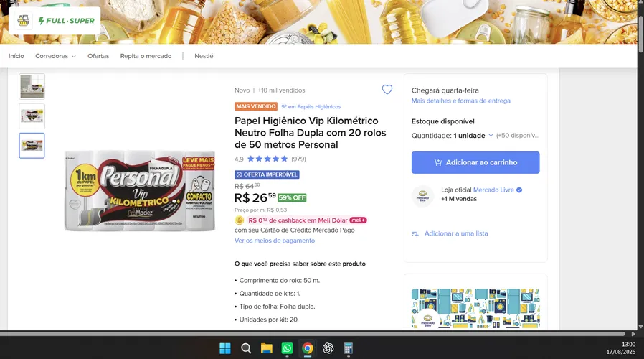
Task: Click 'Comprimento do rolo: 50 m.'
Action: (x=279, y=281)
